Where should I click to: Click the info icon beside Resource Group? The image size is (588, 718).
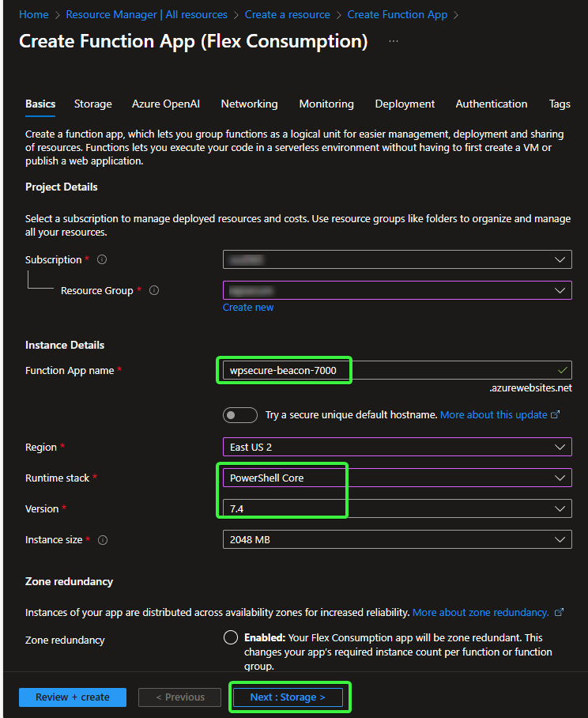coord(154,291)
